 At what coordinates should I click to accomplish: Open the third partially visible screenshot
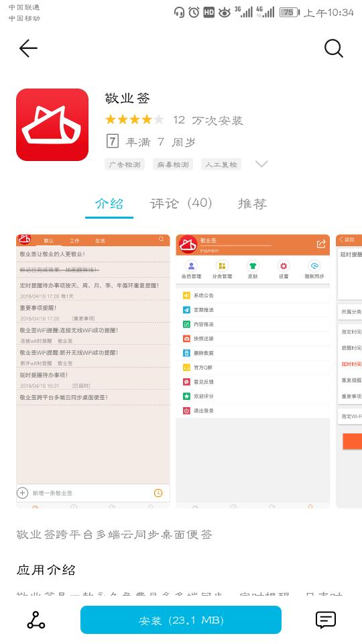tap(349, 371)
